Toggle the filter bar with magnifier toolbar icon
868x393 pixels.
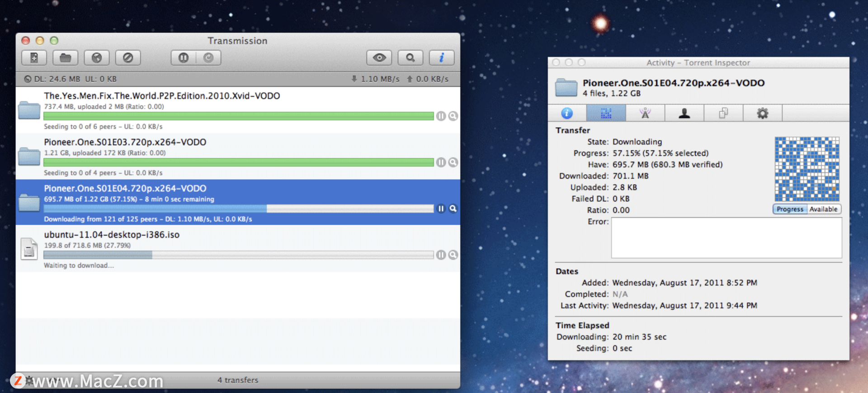point(410,58)
